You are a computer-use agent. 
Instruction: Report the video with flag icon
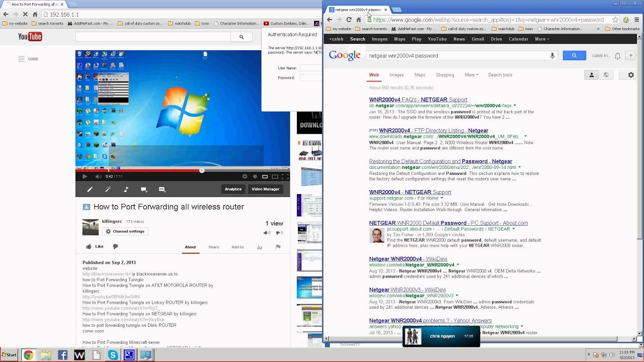click(x=278, y=247)
